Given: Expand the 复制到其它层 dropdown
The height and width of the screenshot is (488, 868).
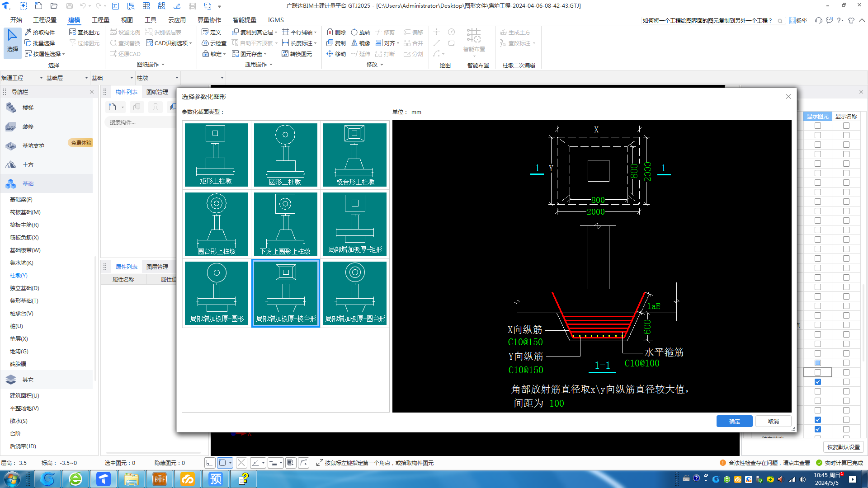Looking at the screenshot, I should 276,33.
